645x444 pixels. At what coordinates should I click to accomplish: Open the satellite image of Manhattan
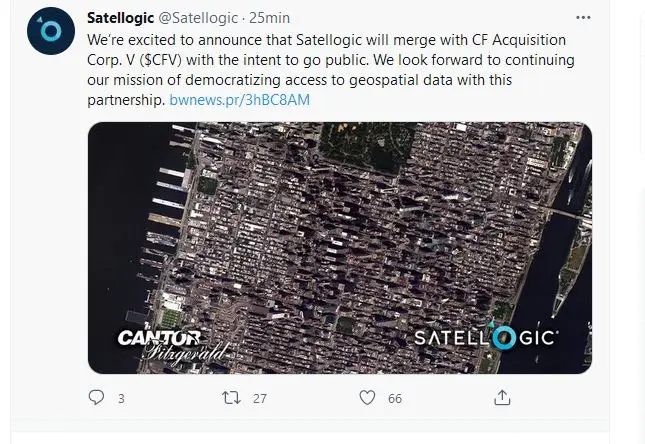point(340,248)
